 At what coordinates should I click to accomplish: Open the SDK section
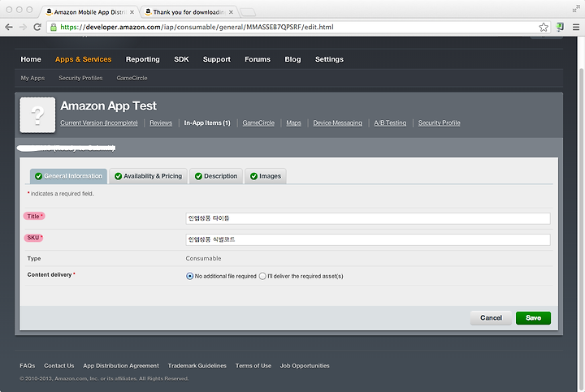tap(181, 59)
